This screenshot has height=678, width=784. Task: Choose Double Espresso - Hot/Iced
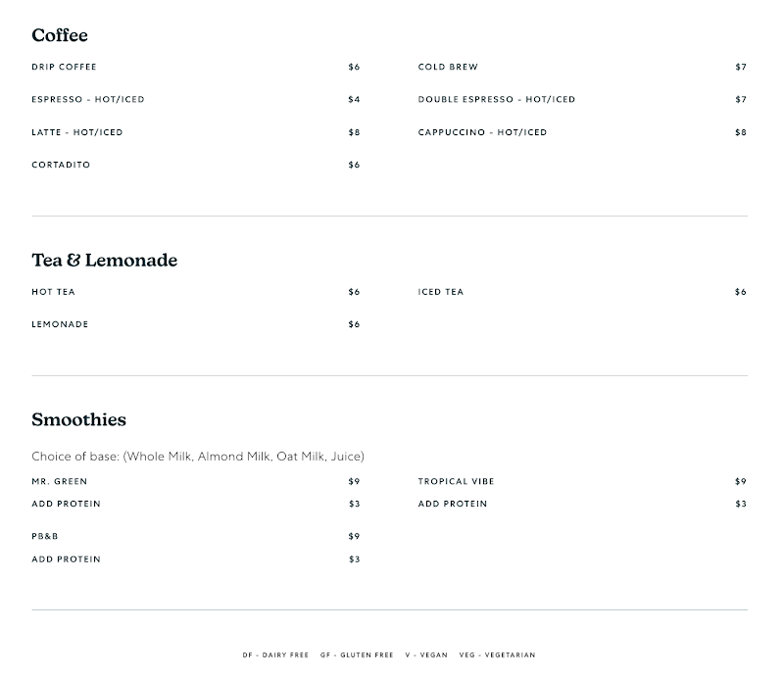496,100
